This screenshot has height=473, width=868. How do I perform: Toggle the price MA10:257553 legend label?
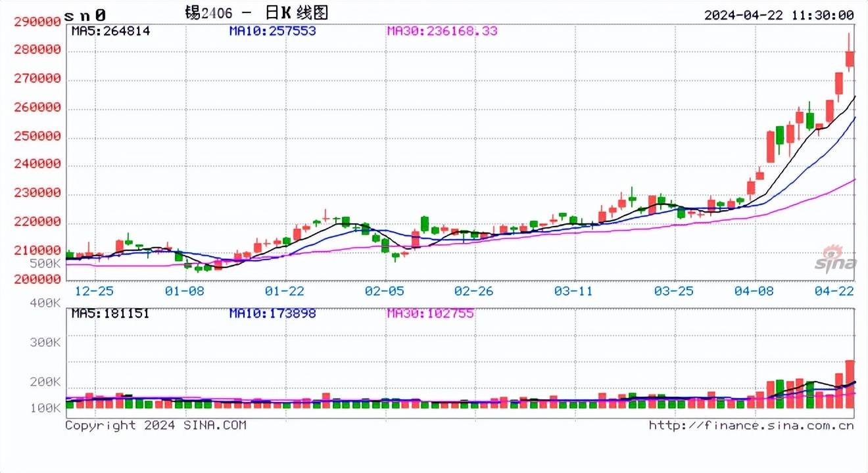[x=272, y=31]
